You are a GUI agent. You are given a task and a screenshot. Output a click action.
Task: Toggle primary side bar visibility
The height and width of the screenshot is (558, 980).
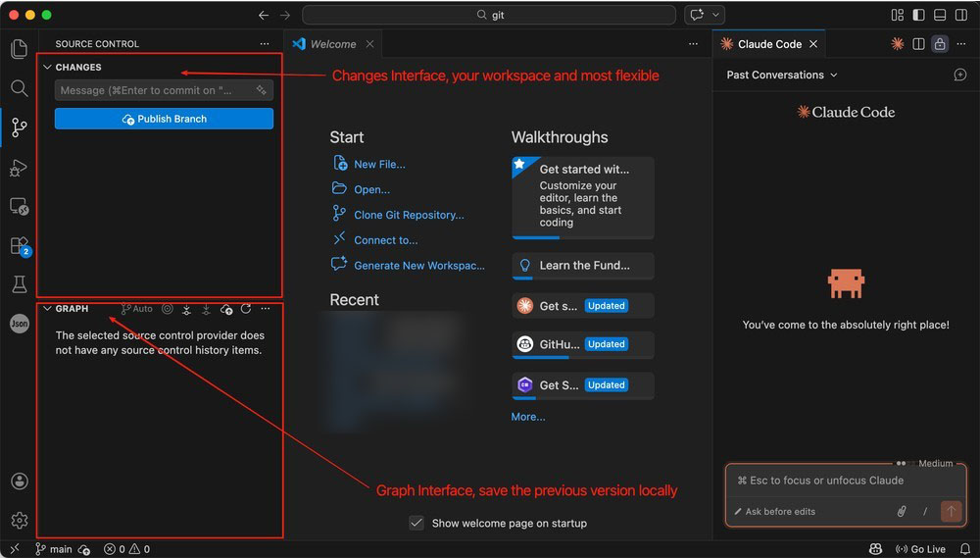(x=919, y=15)
